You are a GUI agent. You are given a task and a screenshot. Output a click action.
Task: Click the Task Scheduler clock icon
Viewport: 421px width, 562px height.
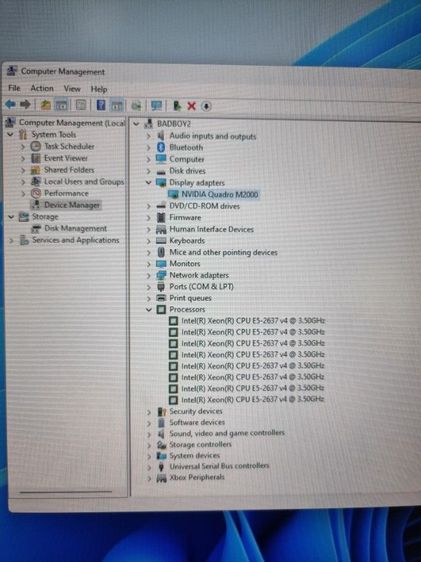[x=35, y=146]
